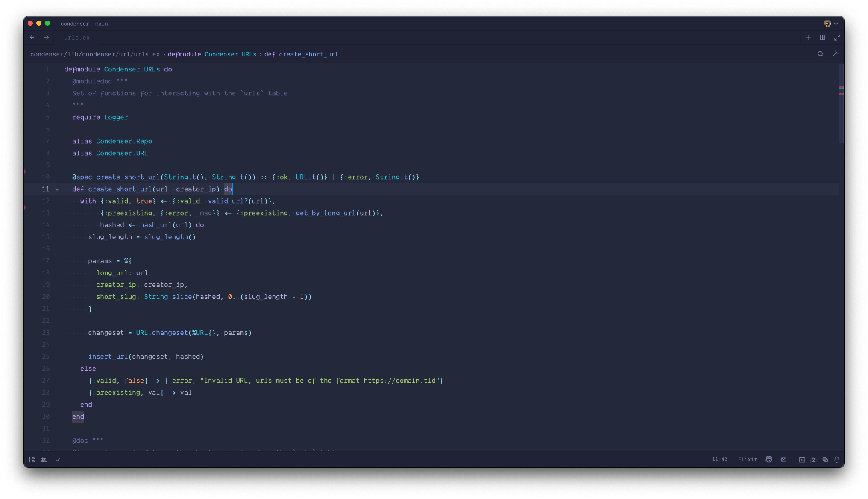Open the chat panel icon
868x499 pixels.
pyautogui.click(x=825, y=460)
